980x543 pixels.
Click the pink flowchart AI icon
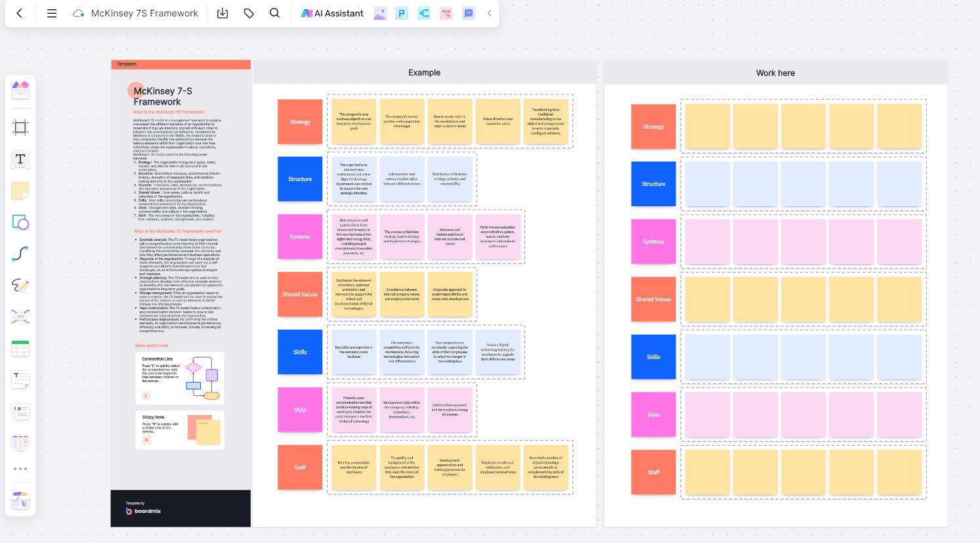click(x=446, y=13)
